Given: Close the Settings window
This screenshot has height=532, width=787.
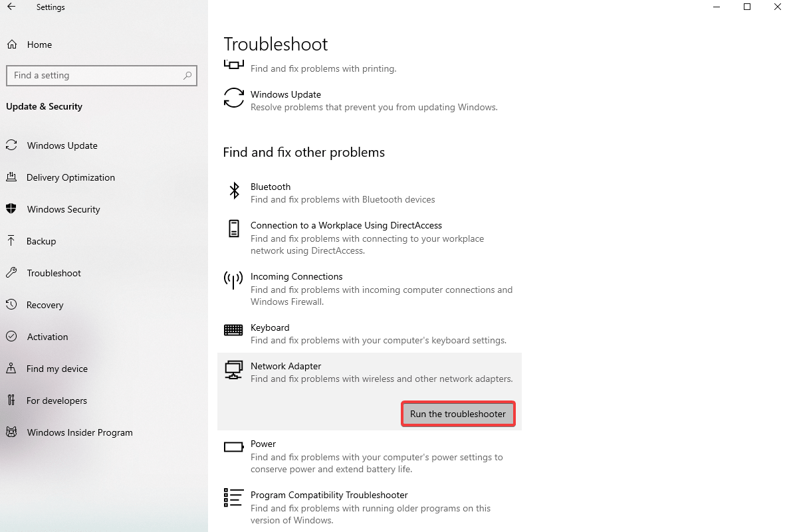Looking at the screenshot, I should 777,7.
